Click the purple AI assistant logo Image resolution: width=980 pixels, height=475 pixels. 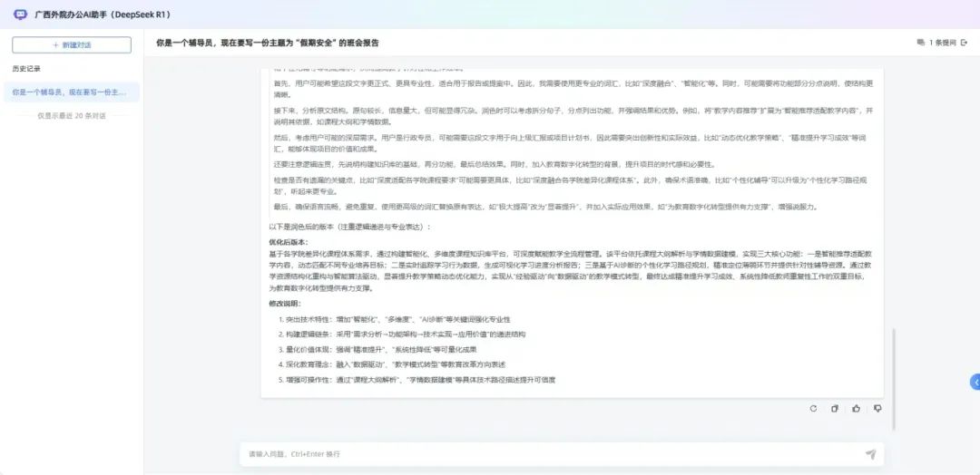coord(20,15)
